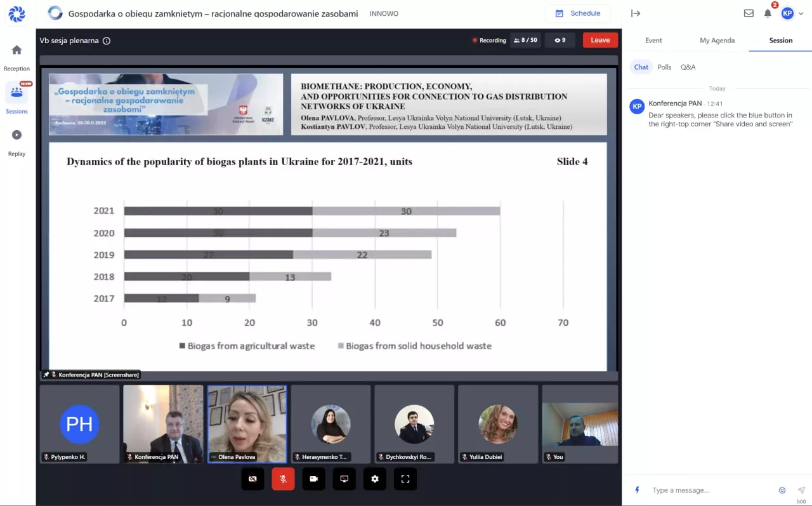The image size is (812, 506).
Task: Collapse the right side panel with arrow icon
Action: (x=636, y=13)
